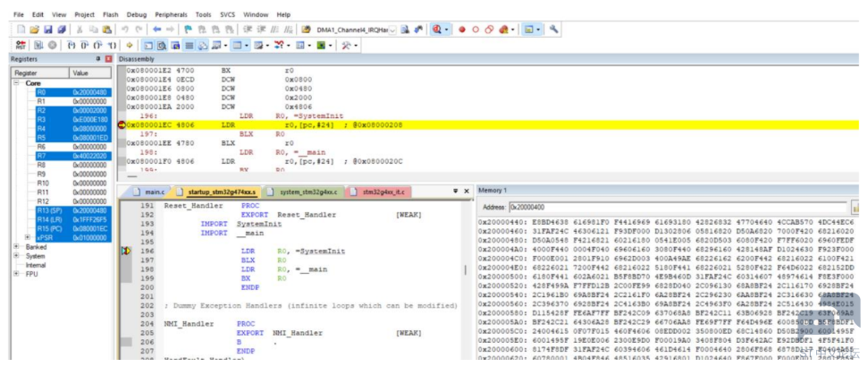The height and width of the screenshot is (367, 868).
Task: Toggle the Disassembly window toolbar button
Action: 161,46
